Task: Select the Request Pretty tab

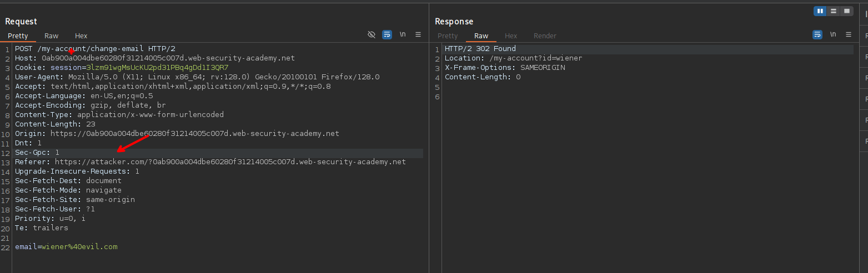Action: (x=18, y=36)
